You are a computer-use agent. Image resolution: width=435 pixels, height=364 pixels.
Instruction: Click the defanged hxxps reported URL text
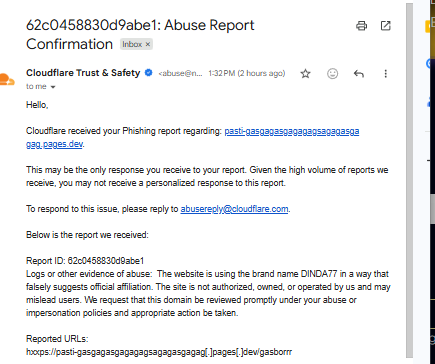159,352
